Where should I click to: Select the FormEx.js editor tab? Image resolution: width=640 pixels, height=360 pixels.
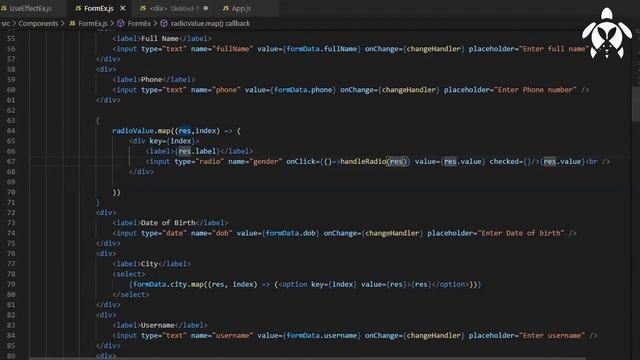[98, 8]
